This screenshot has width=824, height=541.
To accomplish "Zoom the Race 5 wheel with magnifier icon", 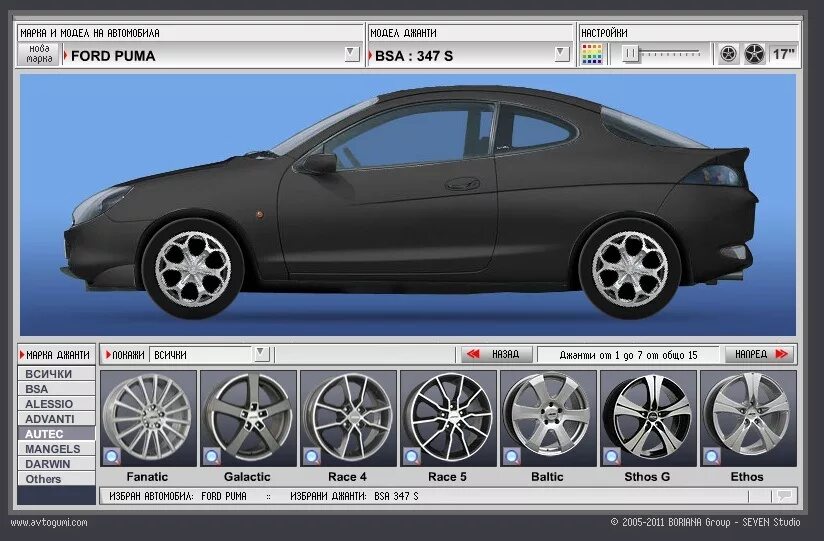I will [411, 456].
